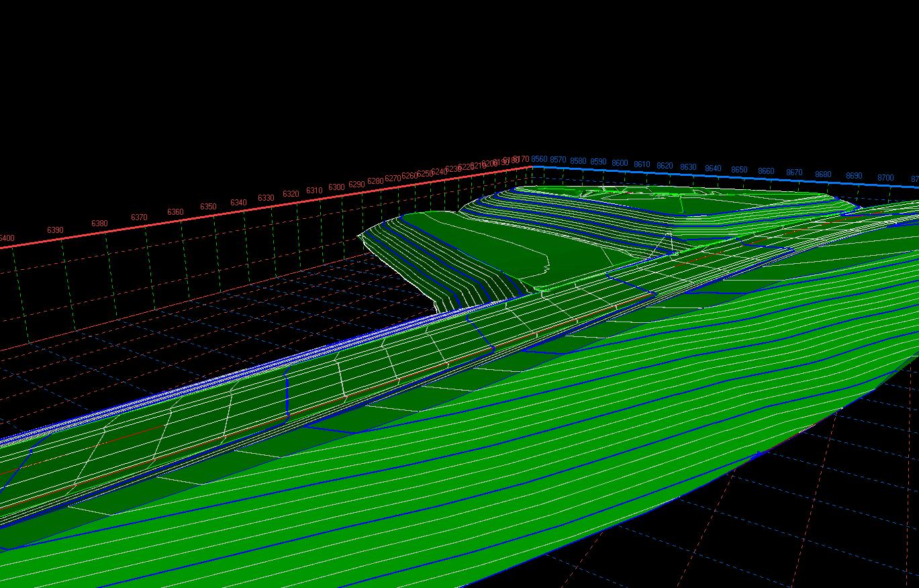Click the red axis label 6340
Image resolution: width=919 pixels, height=588 pixels.
coord(238,203)
